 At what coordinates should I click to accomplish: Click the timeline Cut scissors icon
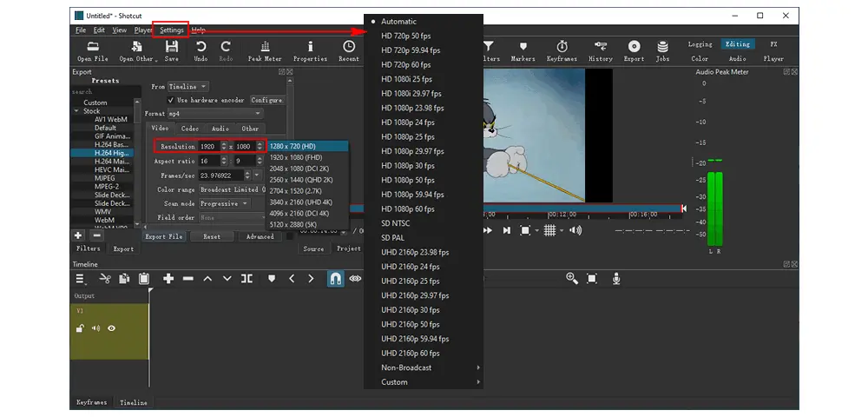[x=105, y=279]
